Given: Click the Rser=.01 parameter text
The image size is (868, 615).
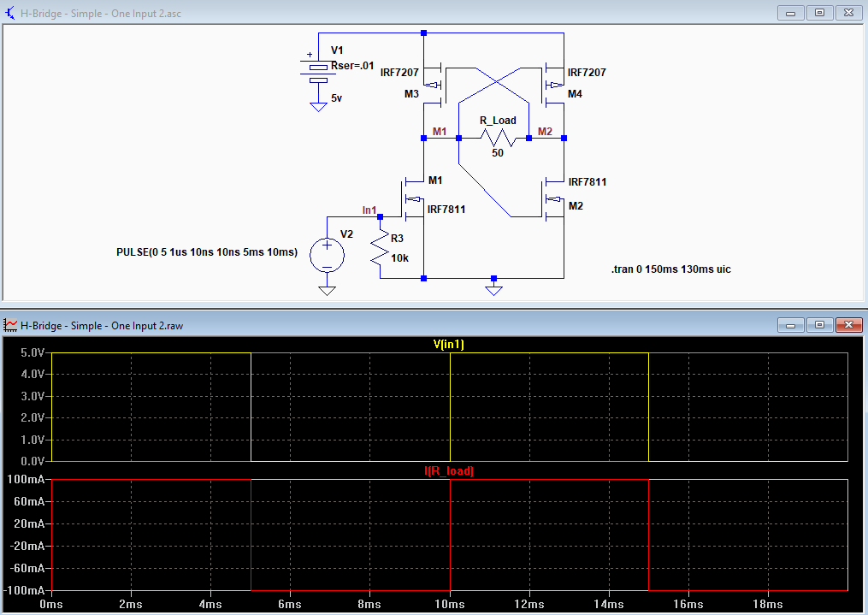Looking at the screenshot, I should point(352,65).
